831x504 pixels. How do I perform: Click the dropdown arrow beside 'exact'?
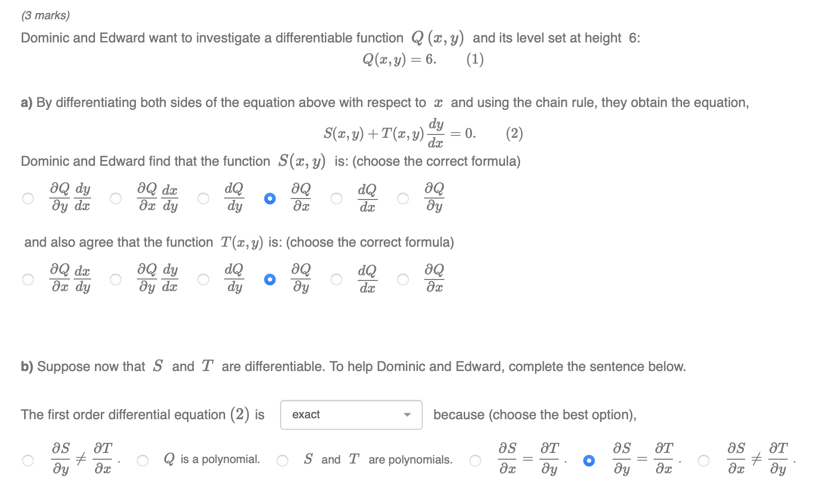(x=407, y=414)
